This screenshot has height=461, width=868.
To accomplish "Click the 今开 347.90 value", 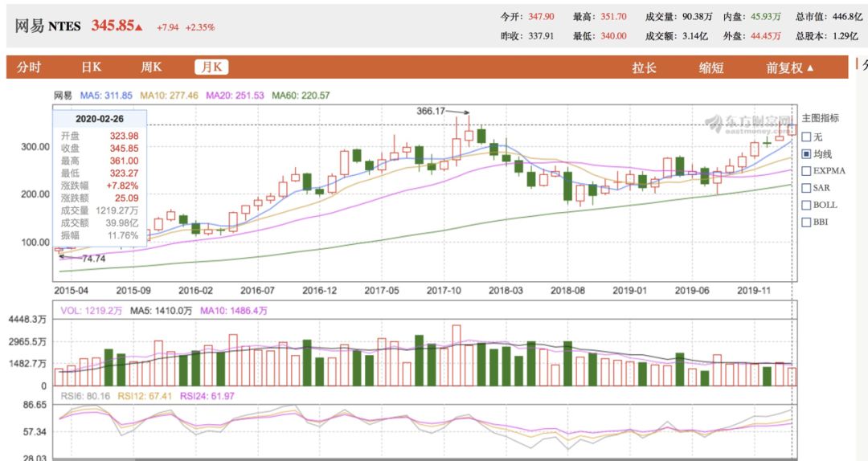I will coord(541,17).
